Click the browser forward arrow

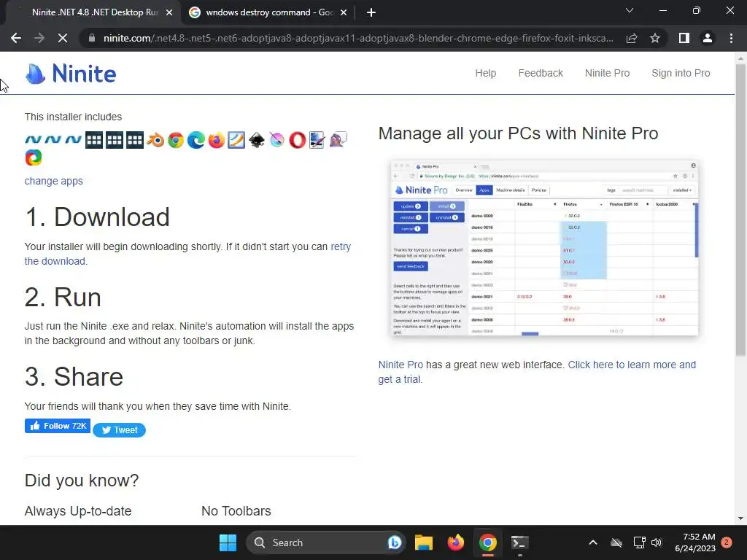point(39,38)
